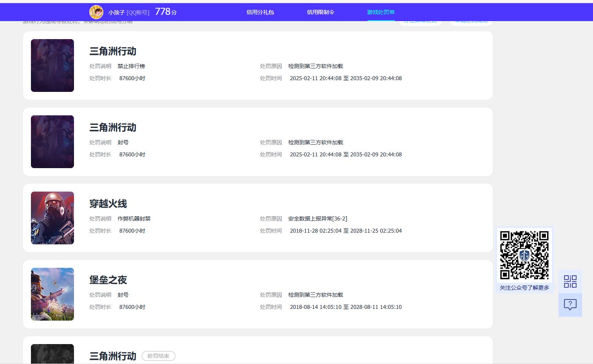Screen dimensions: 593x364
Task: Click the 穿越火线 title text
Action: click(x=108, y=204)
